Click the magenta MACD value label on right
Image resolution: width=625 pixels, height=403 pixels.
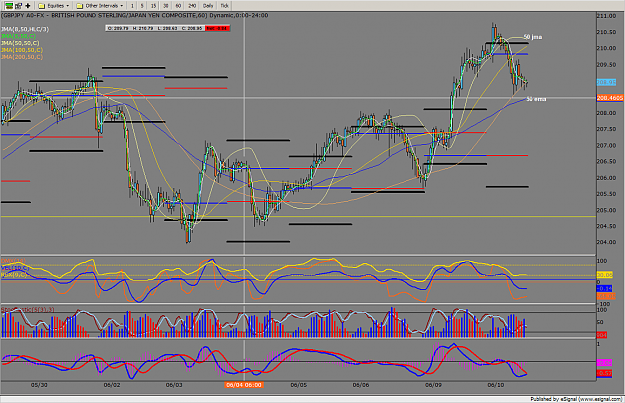coord(604,363)
